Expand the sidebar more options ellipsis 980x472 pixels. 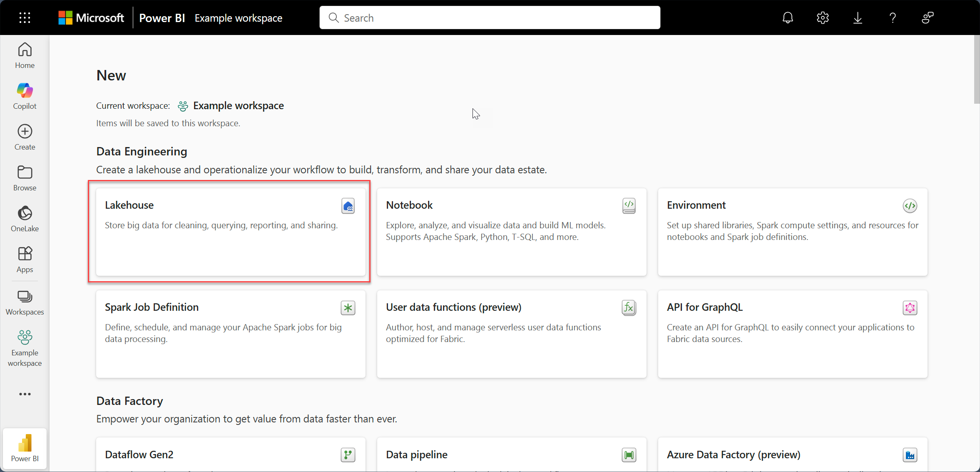(x=25, y=394)
